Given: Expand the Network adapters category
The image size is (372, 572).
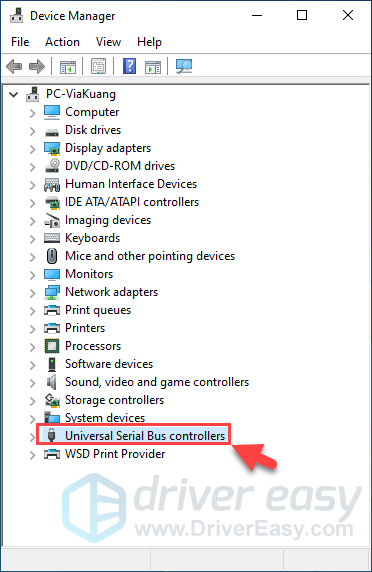Looking at the screenshot, I should click(33, 293).
